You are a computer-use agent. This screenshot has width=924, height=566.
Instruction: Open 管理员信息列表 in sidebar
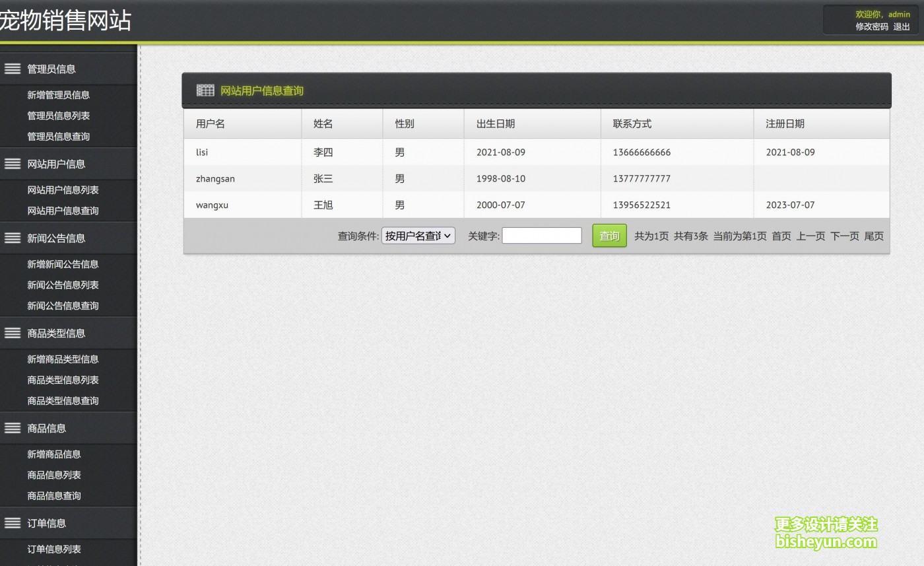(58, 116)
